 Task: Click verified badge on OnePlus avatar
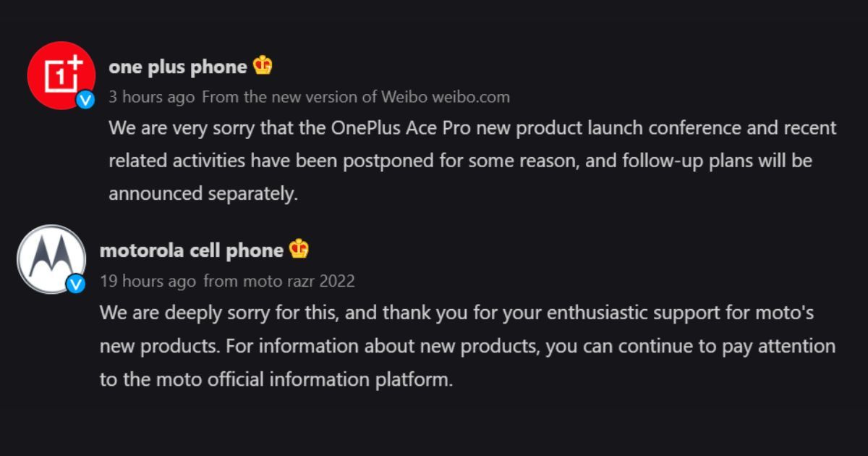85,100
